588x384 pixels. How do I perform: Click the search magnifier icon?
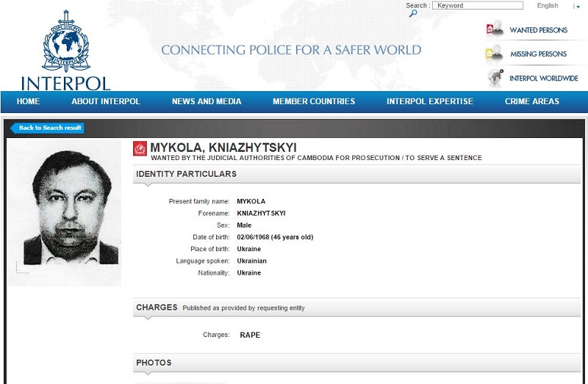click(x=413, y=13)
